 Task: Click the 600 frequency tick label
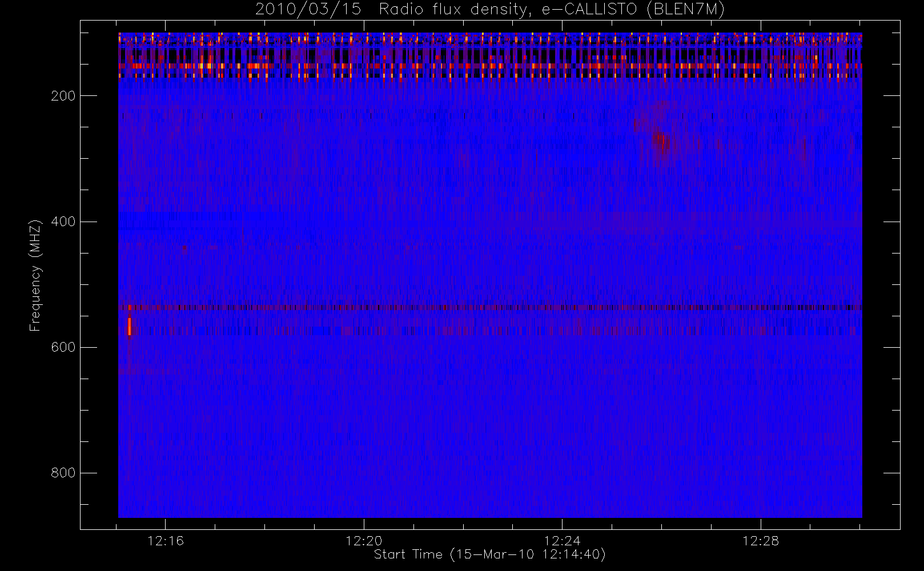coord(63,347)
